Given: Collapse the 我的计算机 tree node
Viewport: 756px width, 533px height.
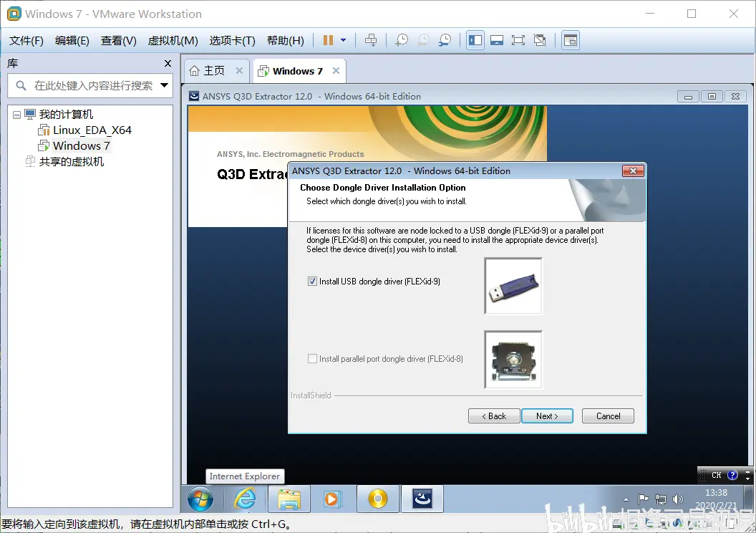Looking at the screenshot, I should [x=17, y=115].
